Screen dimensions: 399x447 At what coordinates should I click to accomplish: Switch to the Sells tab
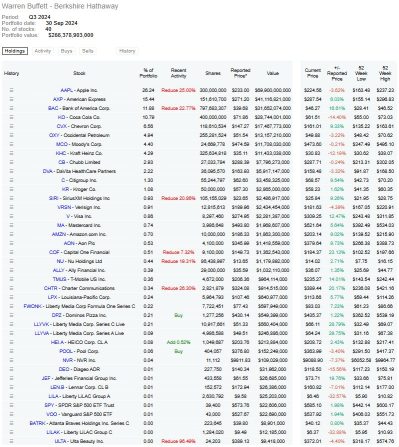pyautogui.click(x=88, y=51)
